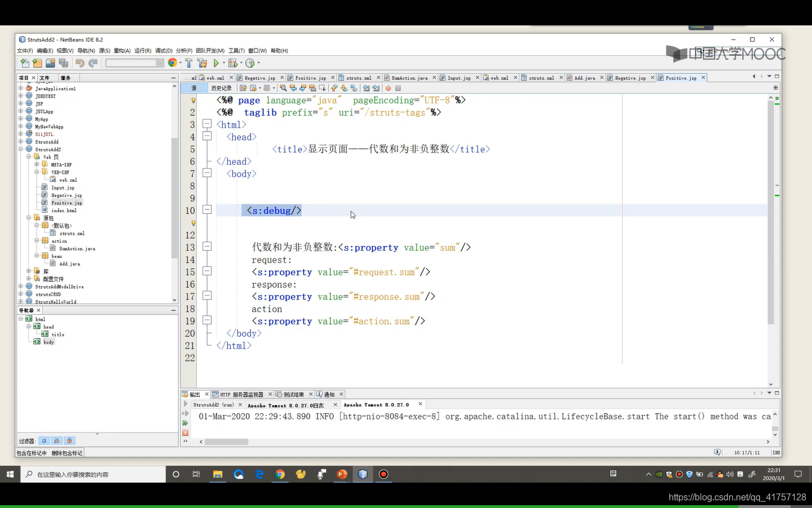
Task: Select SumAction.java in the project tree
Action: click(x=77, y=248)
